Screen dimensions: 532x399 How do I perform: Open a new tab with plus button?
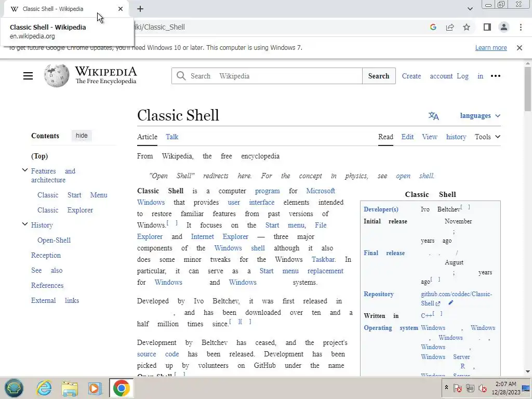coord(140,9)
